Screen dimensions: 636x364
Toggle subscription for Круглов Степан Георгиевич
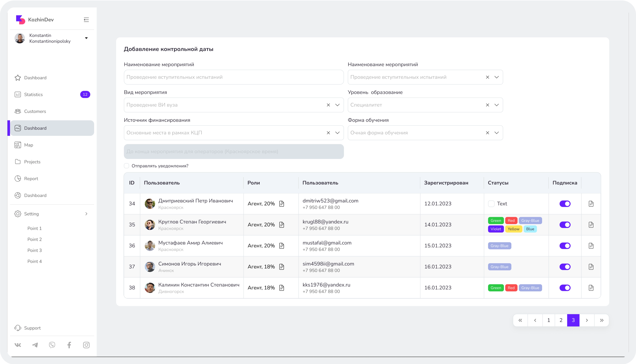pos(565,225)
